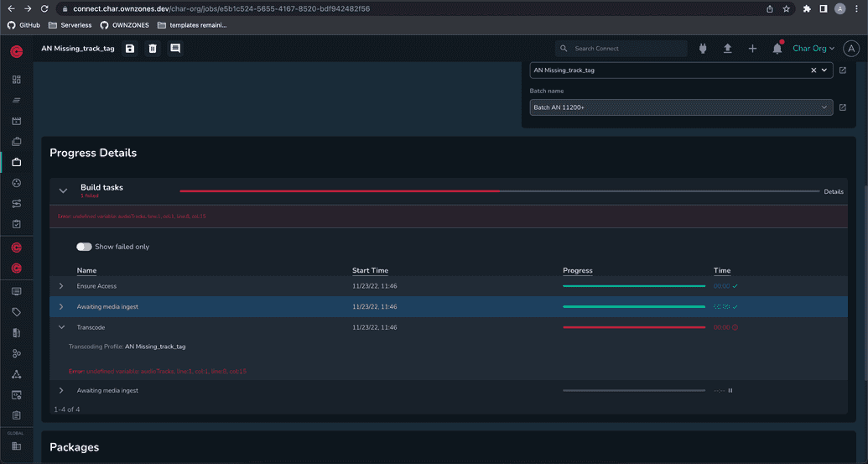The height and width of the screenshot is (464, 868).
Task: Open the Batch name dropdown
Action: pos(681,107)
